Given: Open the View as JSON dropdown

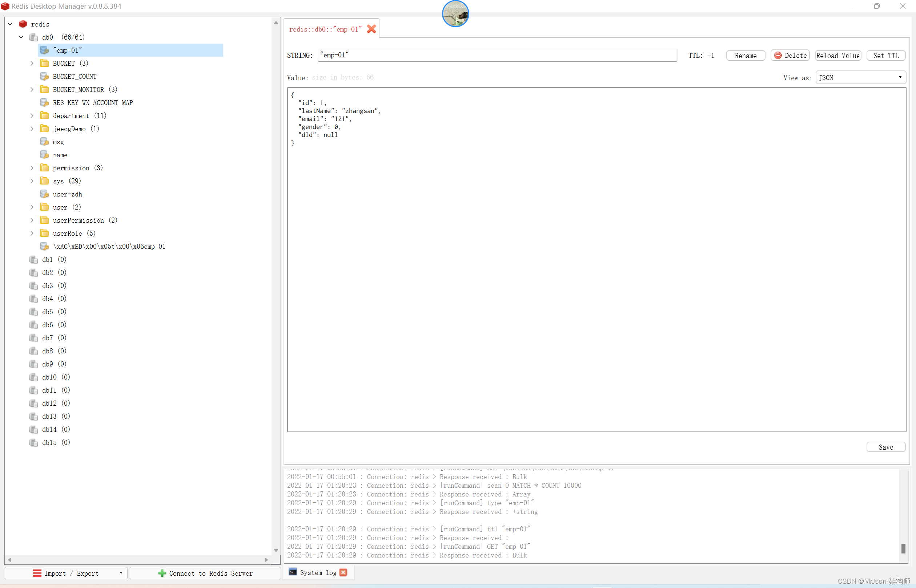Looking at the screenshot, I should 861,77.
